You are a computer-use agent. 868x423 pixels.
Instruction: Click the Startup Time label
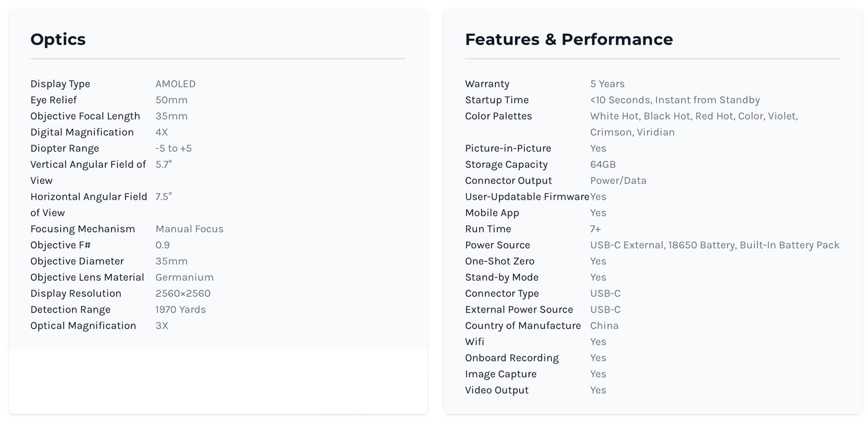496,100
